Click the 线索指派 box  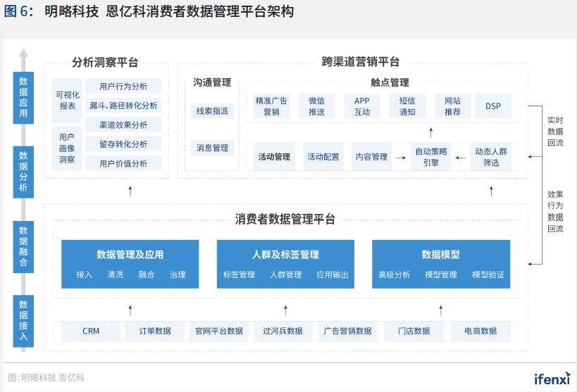(212, 110)
